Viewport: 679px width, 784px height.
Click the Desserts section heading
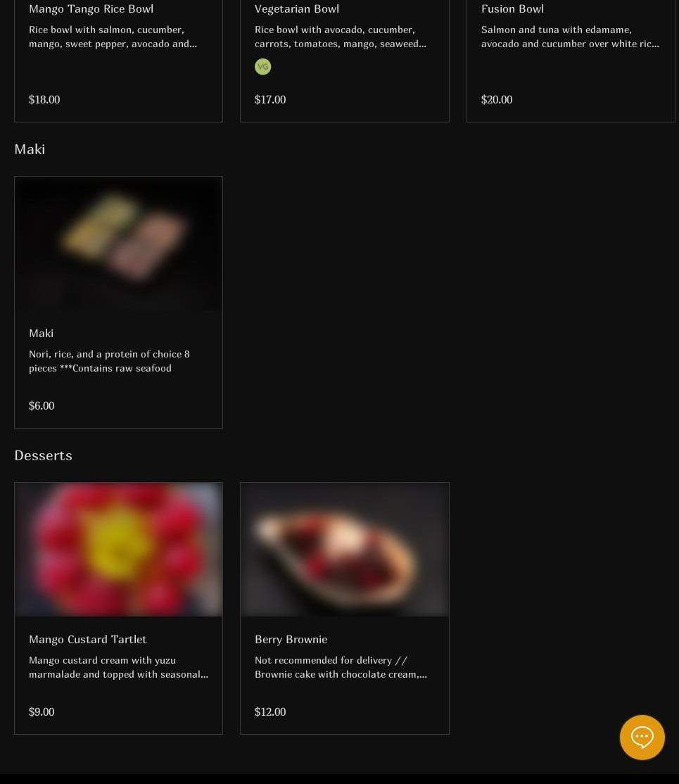43,455
